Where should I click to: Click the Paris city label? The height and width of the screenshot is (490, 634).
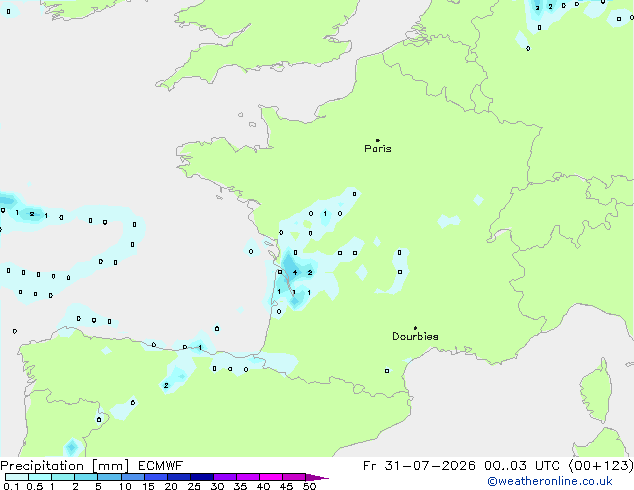(x=378, y=149)
